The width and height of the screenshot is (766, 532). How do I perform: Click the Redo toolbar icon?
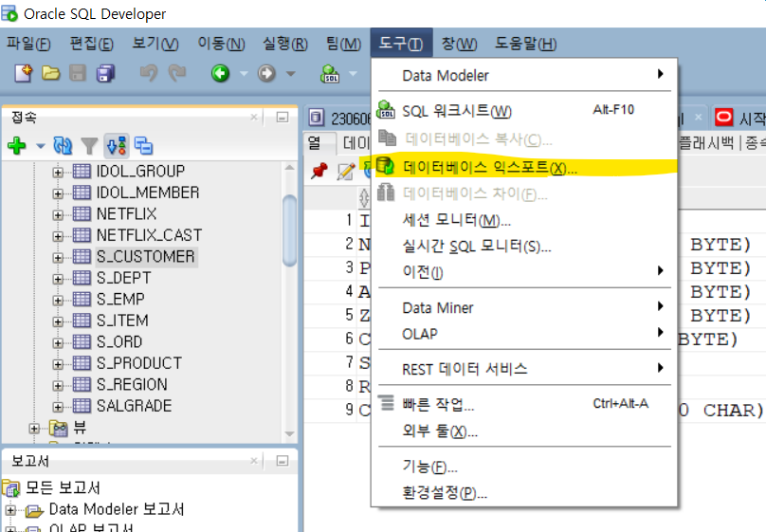coord(177,73)
